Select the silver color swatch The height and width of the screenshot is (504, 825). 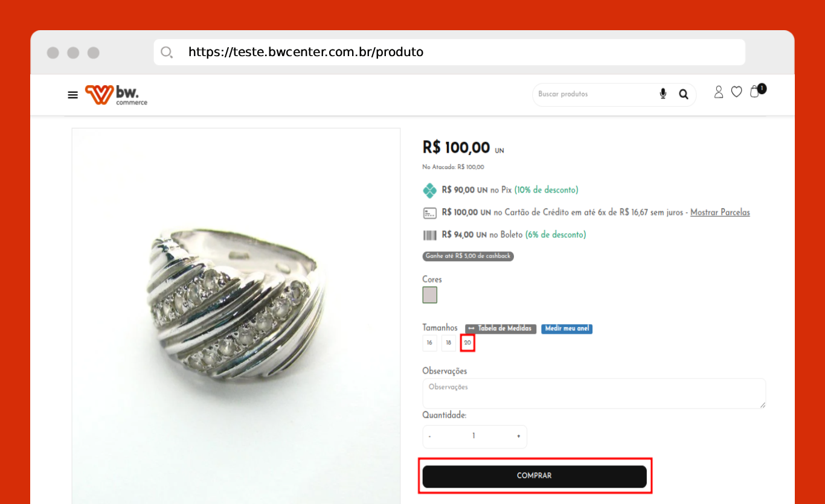pyautogui.click(x=429, y=295)
